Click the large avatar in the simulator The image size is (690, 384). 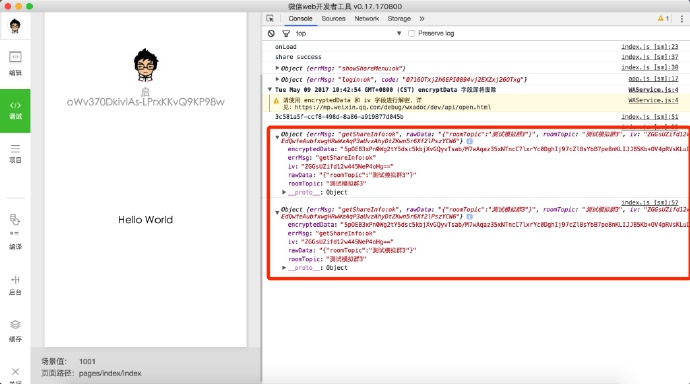pyautogui.click(x=146, y=65)
